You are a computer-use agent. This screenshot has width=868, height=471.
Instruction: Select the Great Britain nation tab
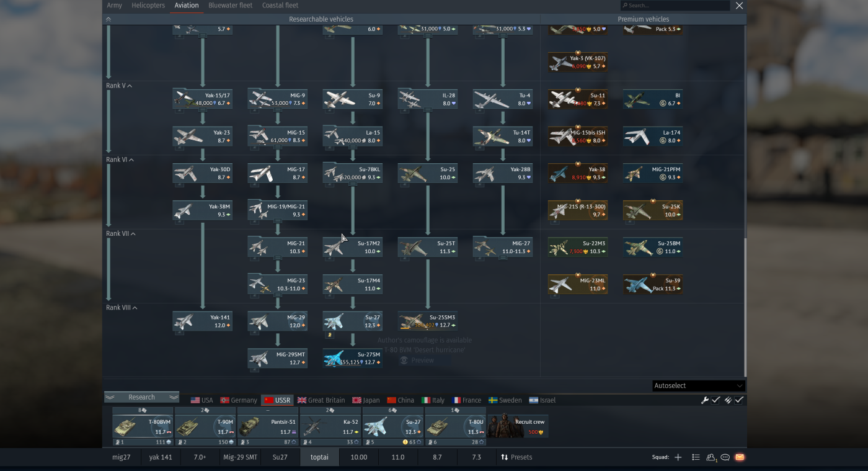(x=321, y=400)
